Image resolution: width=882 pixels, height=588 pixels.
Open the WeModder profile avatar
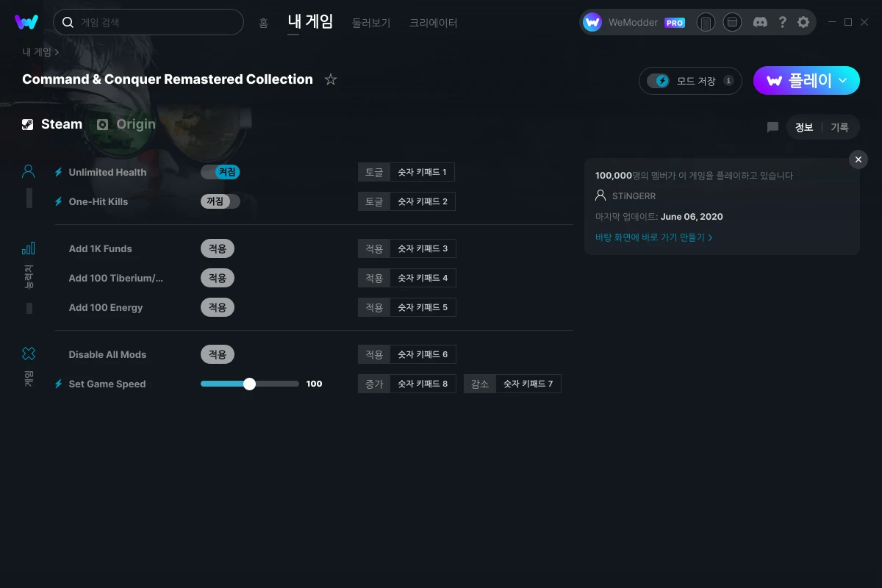coord(592,22)
